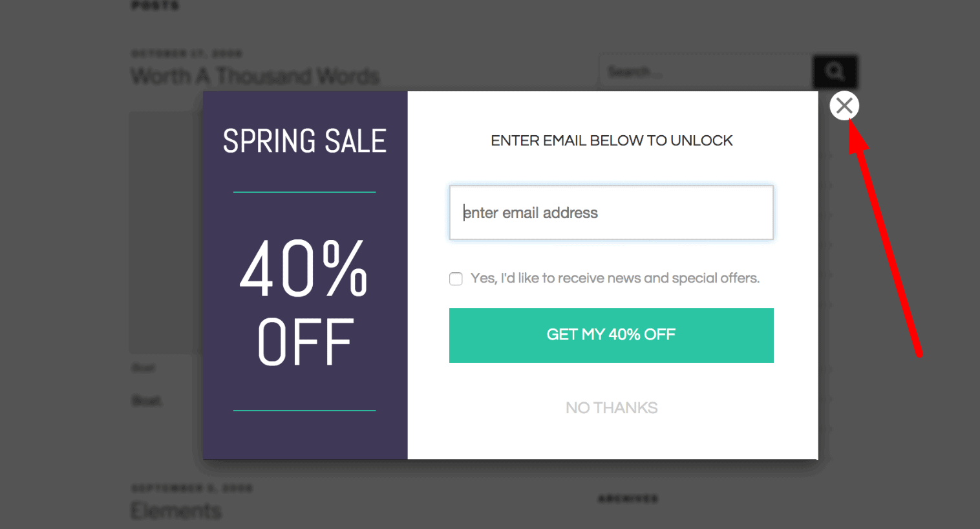Viewport: 980px width, 529px height.
Task: Click the search magnifier button
Action: pyautogui.click(x=835, y=71)
